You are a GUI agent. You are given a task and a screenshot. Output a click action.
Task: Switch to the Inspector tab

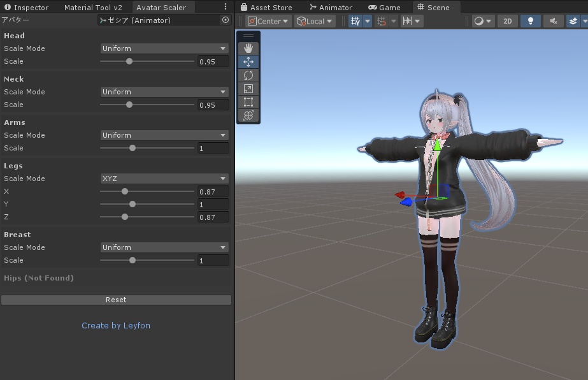tap(26, 8)
